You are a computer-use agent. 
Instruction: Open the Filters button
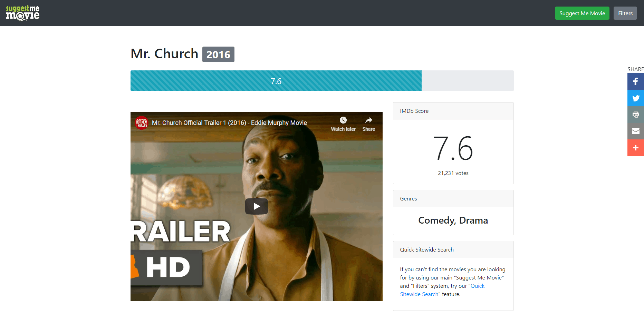[x=625, y=13]
